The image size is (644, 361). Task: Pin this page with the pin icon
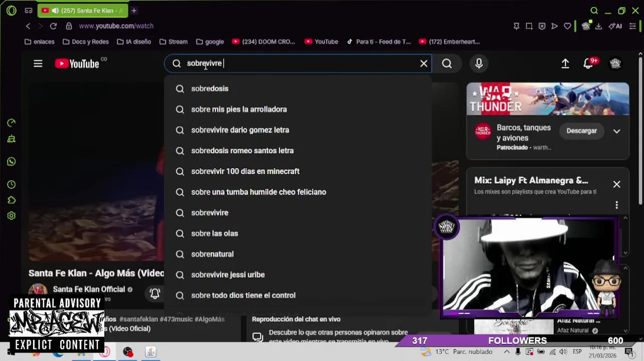[x=516, y=26]
